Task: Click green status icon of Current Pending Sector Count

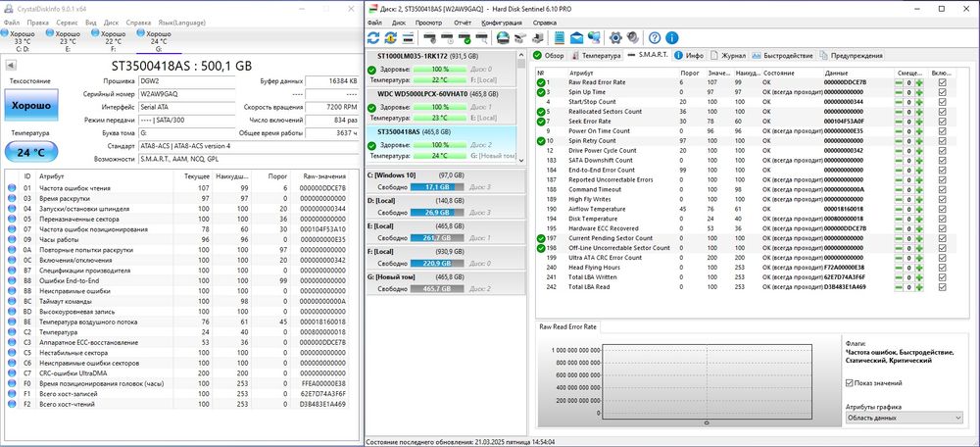Action: [541, 238]
